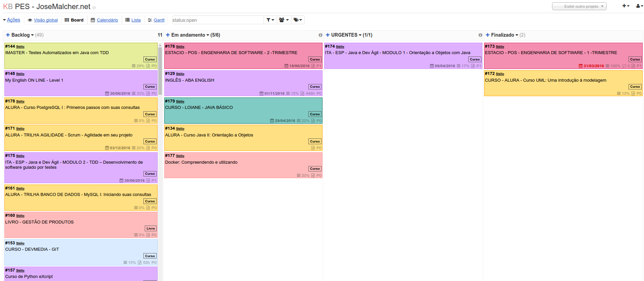Click the subtasks icon on task #129
Image resolution: width=644 pixels, height=281 pixels.
(288, 93)
